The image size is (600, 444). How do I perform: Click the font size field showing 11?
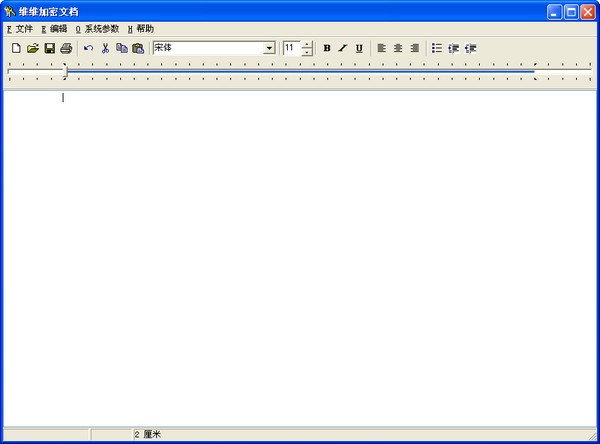pyautogui.click(x=292, y=48)
